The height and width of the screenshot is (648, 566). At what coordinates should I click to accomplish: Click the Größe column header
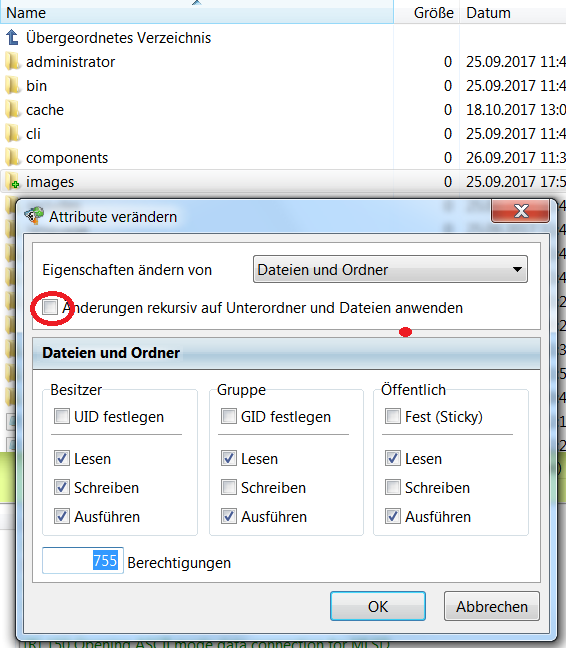click(426, 13)
